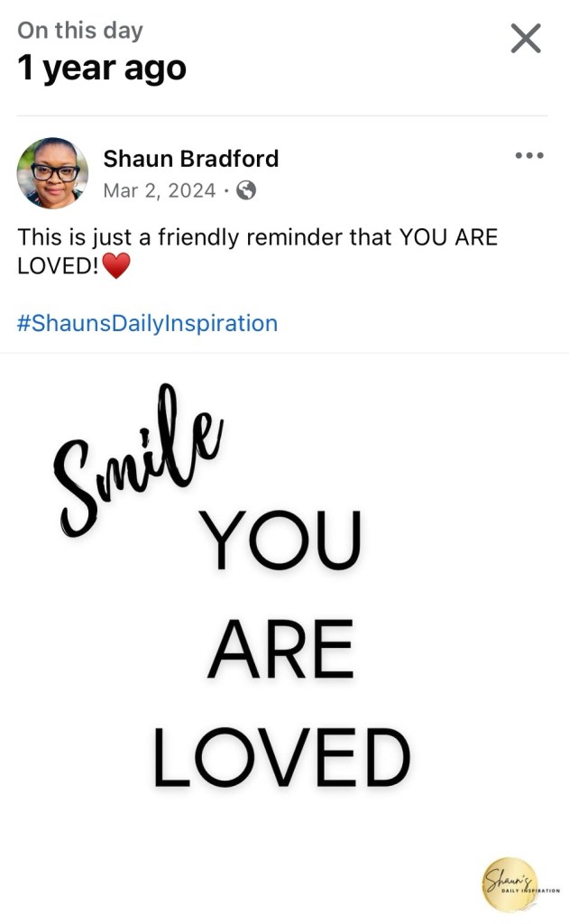The height and width of the screenshot is (924, 569).
Task: Tap the gold Shaun's Daily Inspiration logo
Action: tap(510, 885)
